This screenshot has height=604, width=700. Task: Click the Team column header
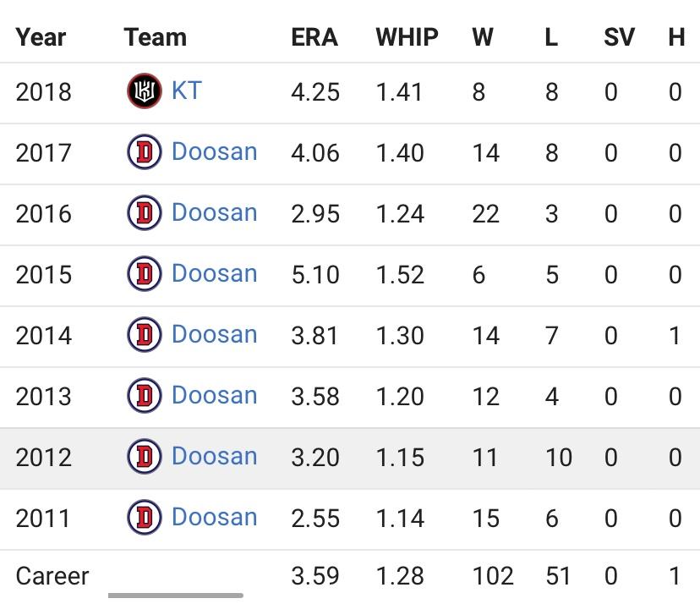(x=155, y=37)
